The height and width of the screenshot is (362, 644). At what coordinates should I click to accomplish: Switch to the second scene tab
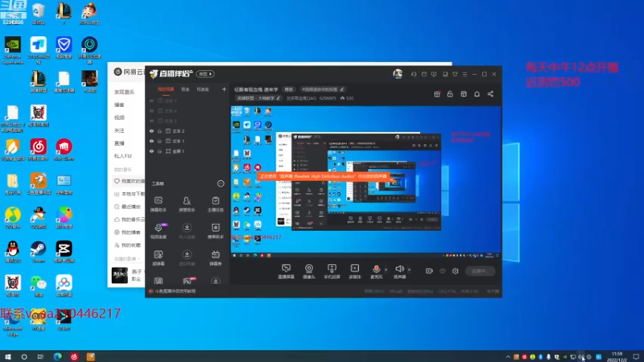click(x=185, y=89)
